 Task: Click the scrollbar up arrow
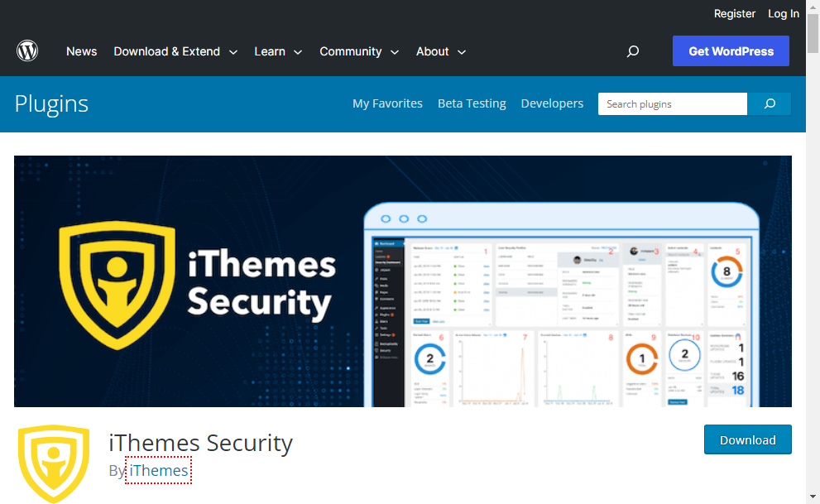point(813,7)
